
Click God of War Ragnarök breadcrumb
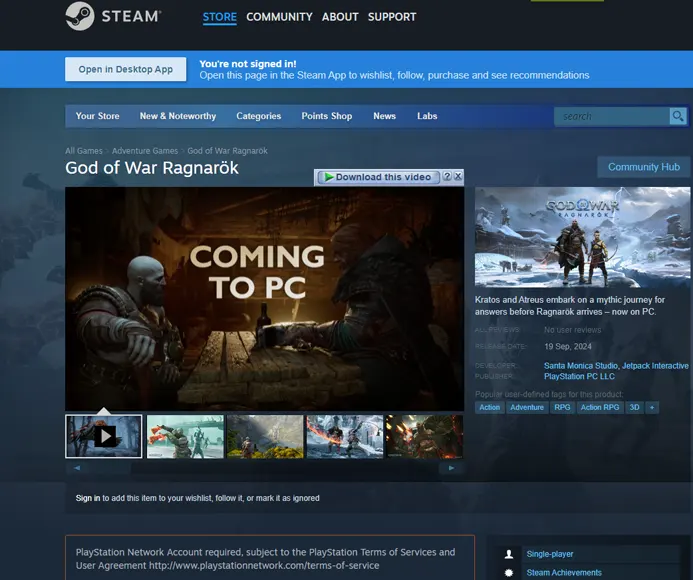pos(227,151)
